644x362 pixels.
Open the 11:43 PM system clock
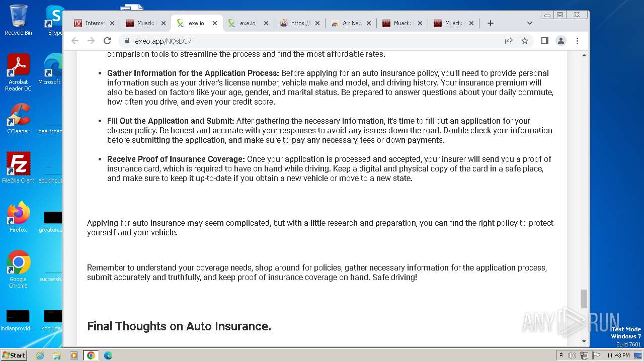click(618, 355)
